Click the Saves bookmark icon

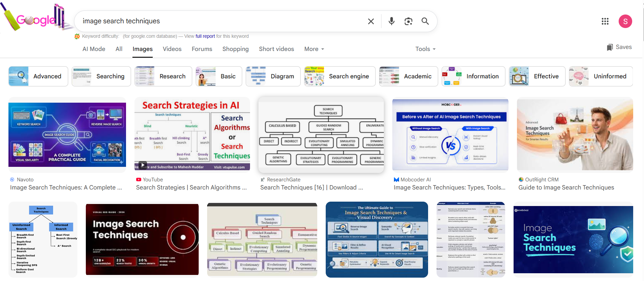point(610,47)
